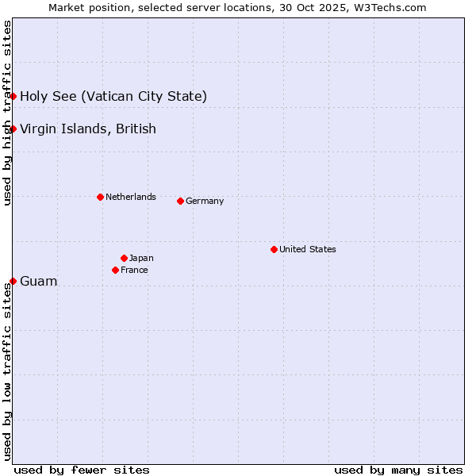The height and width of the screenshot is (476, 476).
Task: Click the "Netherlands" label text
Action: 131,197
